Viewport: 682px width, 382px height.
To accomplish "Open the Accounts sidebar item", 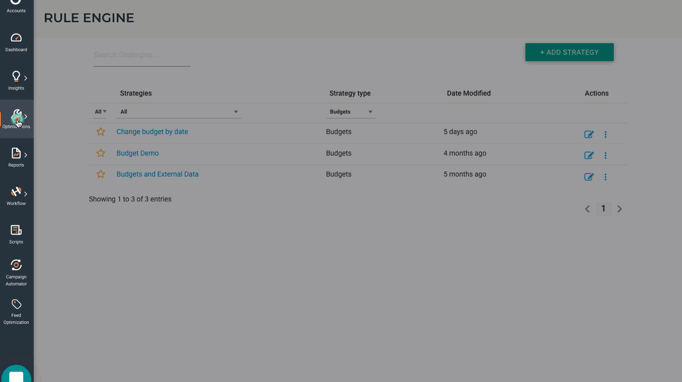I will point(16,6).
